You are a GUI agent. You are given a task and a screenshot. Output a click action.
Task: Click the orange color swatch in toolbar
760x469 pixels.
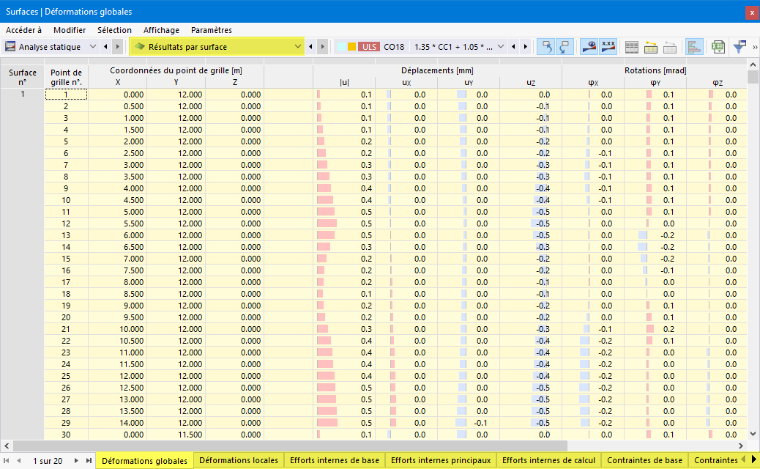pyautogui.click(x=352, y=47)
